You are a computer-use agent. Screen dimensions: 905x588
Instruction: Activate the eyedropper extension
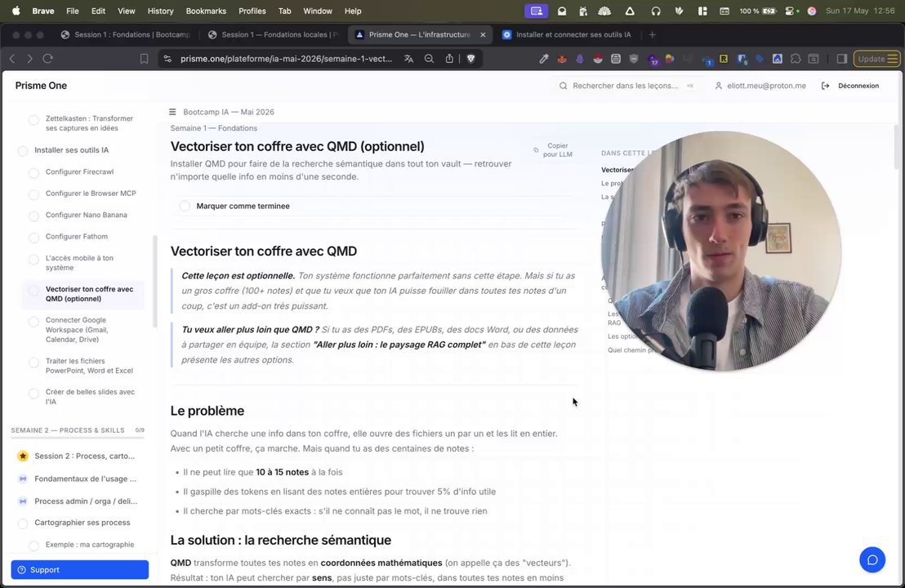tap(544, 59)
